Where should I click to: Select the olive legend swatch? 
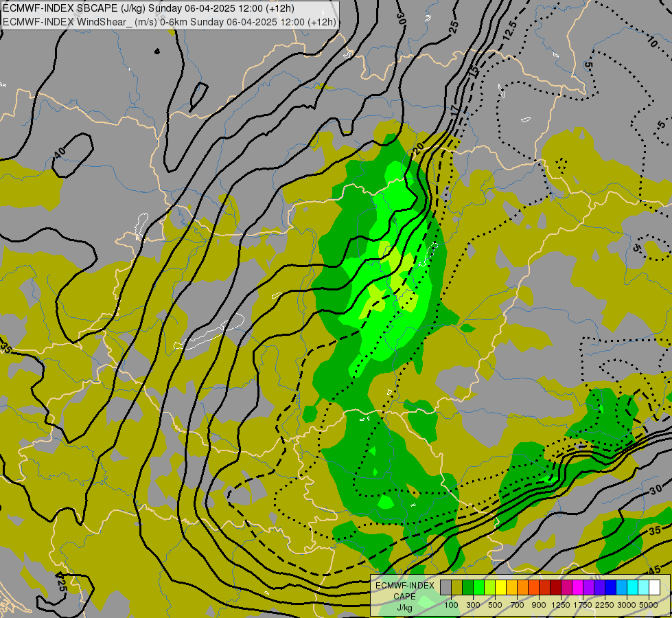coord(457,588)
